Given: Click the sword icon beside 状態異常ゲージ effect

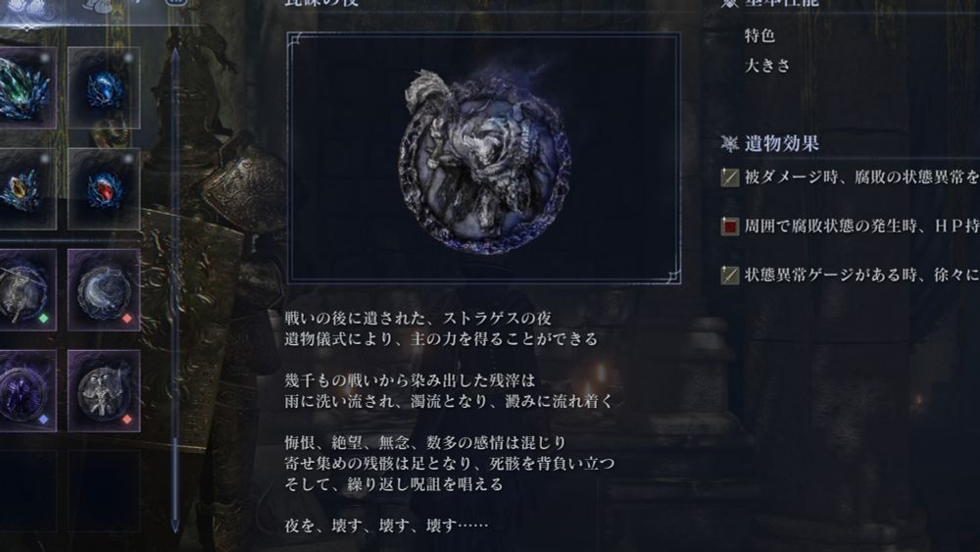Looking at the screenshot, I should click(x=730, y=276).
